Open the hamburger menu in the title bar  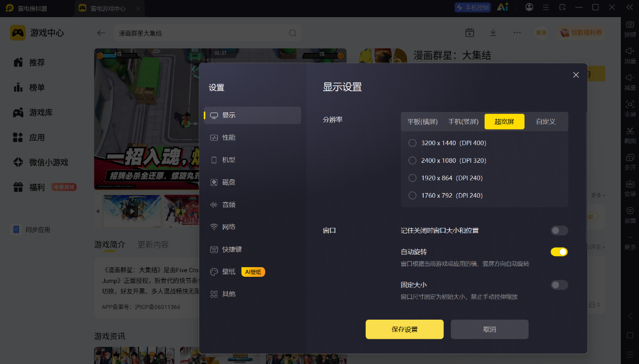point(546,7)
